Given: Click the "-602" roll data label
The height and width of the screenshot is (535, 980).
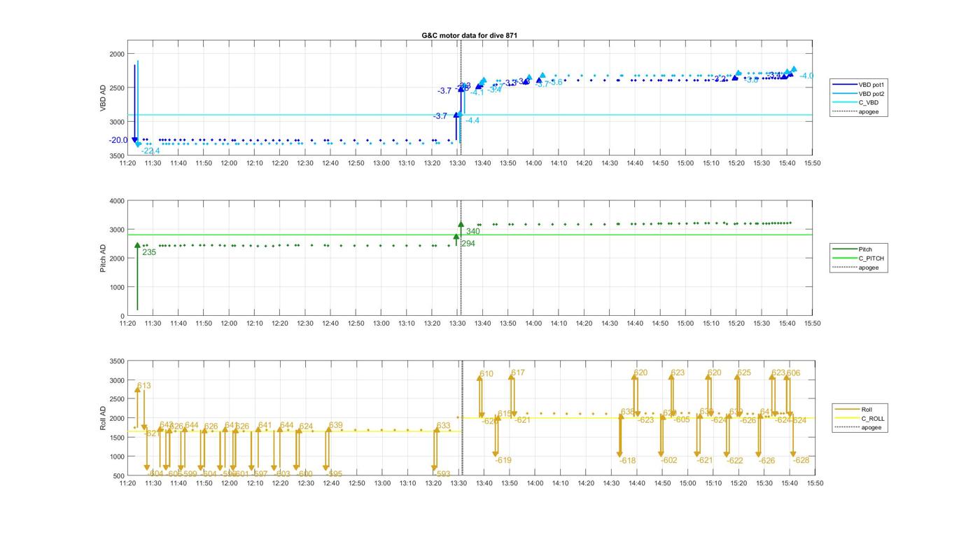Looking at the screenshot, I should point(669,460).
